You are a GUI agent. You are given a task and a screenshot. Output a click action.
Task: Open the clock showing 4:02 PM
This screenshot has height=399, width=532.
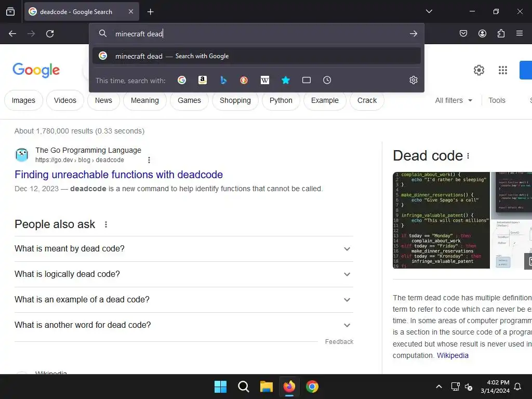pos(495,387)
